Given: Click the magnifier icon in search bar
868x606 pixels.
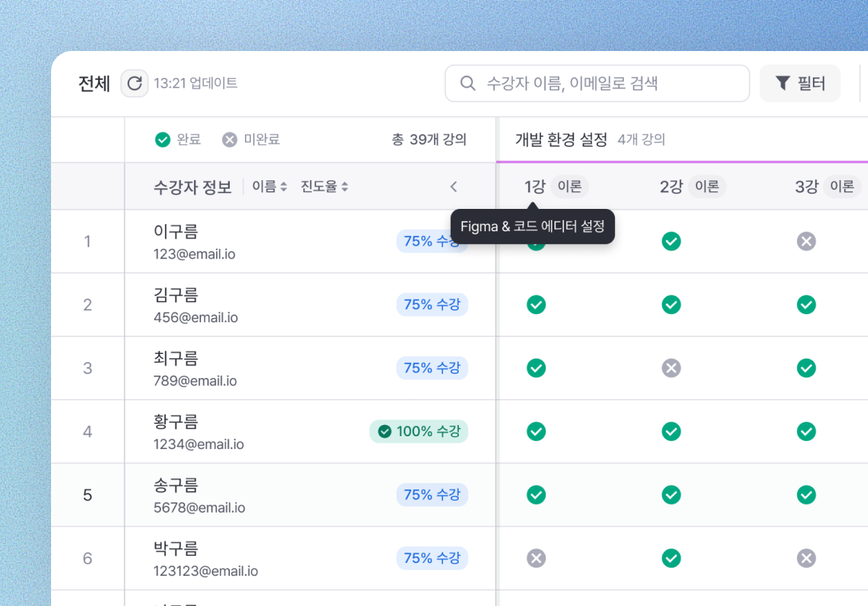Looking at the screenshot, I should 468,83.
